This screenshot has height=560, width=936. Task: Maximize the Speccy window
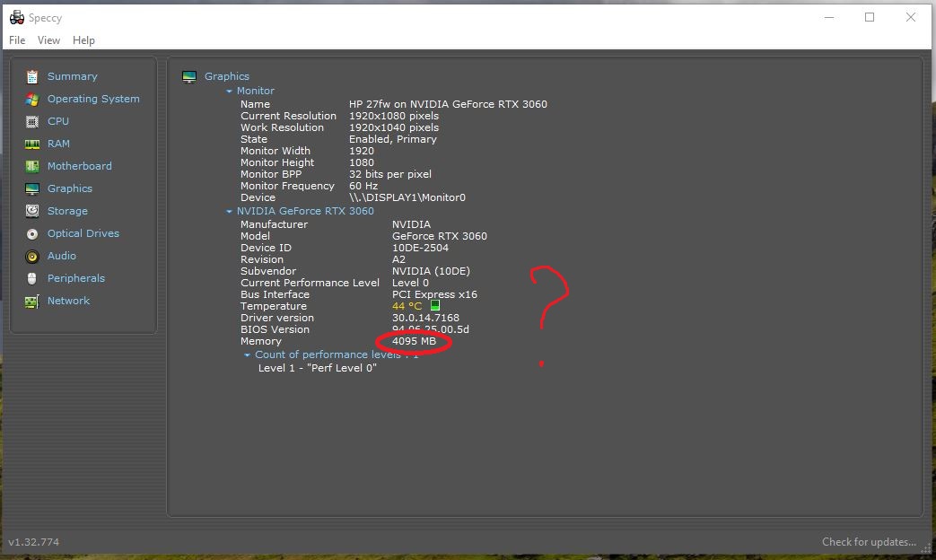pos(870,17)
